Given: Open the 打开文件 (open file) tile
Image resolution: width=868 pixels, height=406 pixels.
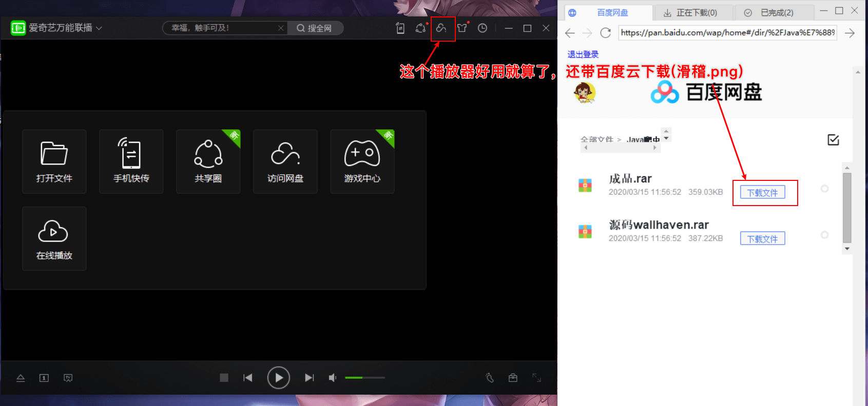Looking at the screenshot, I should click(54, 161).
